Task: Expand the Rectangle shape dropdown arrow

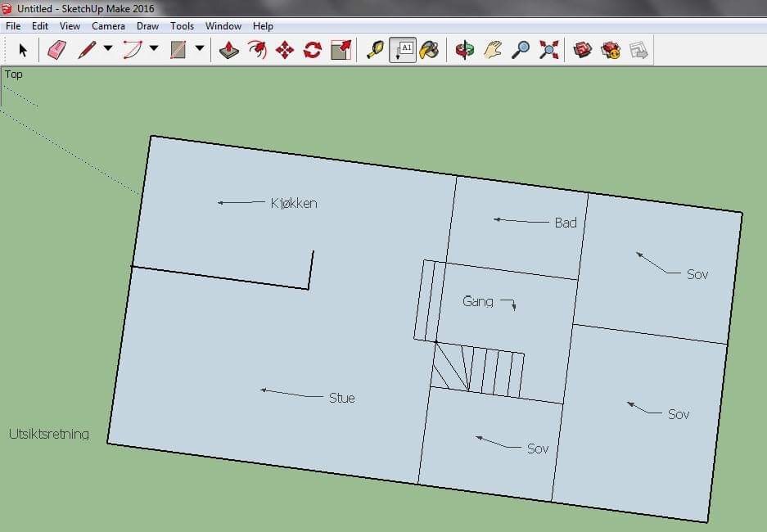Action: pos(199,49)
